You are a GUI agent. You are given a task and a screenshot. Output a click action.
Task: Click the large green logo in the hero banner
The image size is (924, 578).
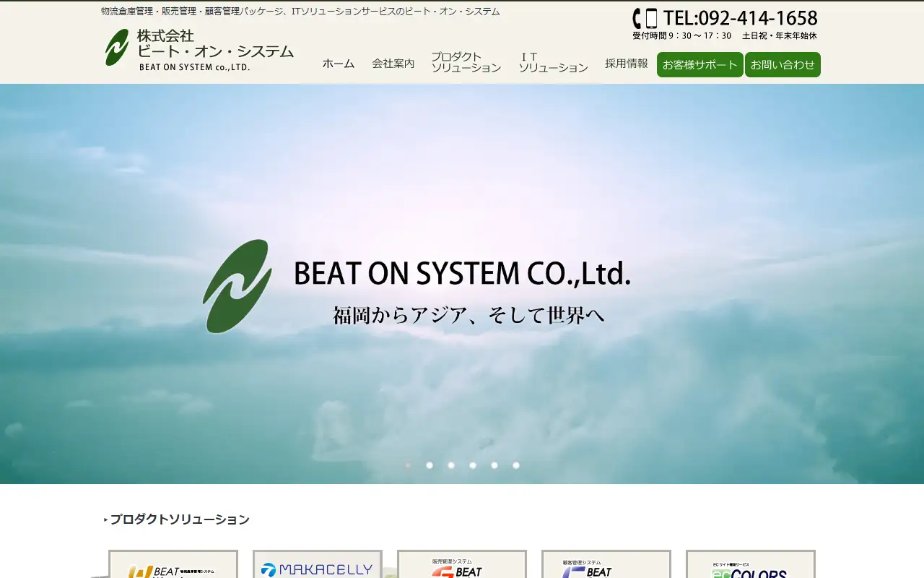pos(237,286)
